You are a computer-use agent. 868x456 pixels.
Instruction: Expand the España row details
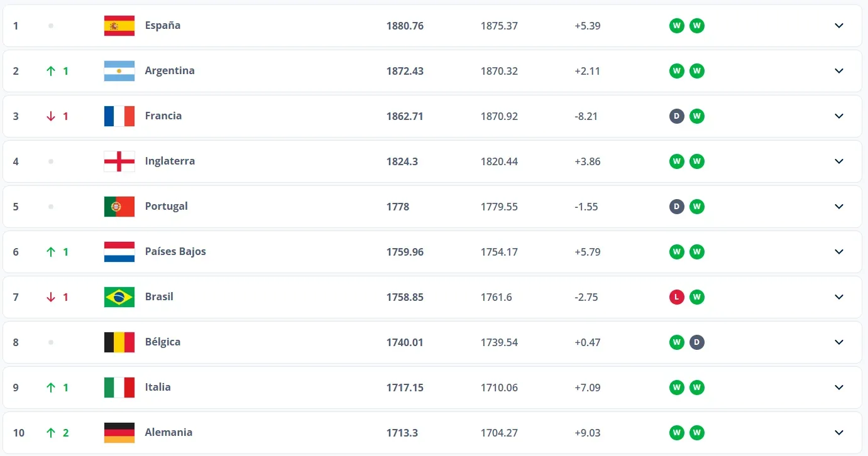[838, 26]
